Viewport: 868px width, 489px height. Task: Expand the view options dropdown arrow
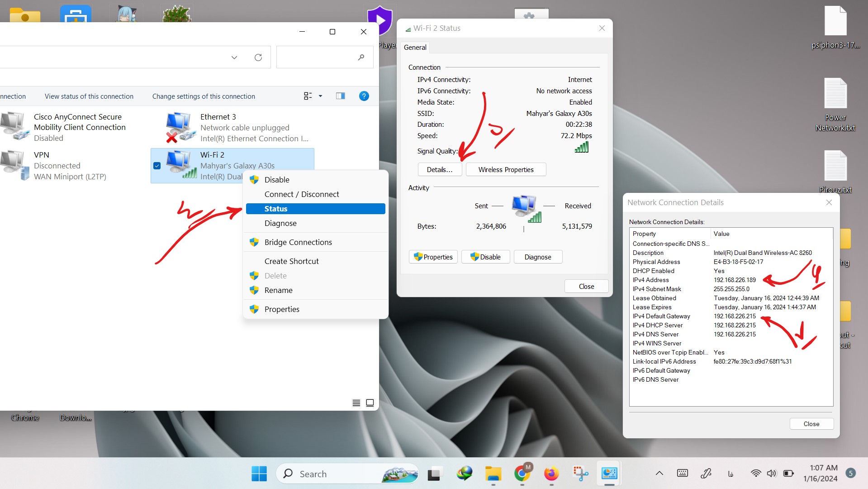pyautogui.click(x=321, y=96)
